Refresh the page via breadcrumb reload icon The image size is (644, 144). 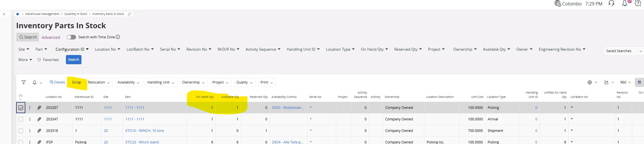pyautogui.click(x=129, y=14)
